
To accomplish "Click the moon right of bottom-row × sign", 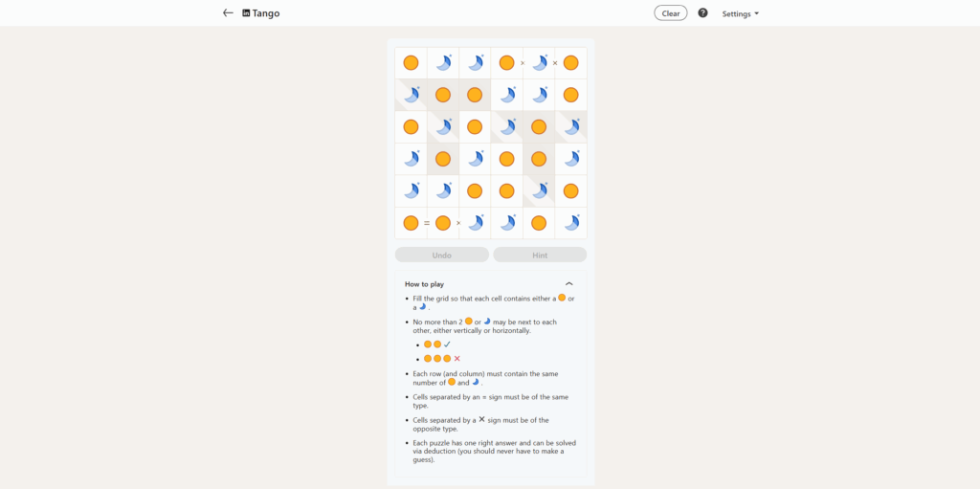I will click(x=475, y=223).
